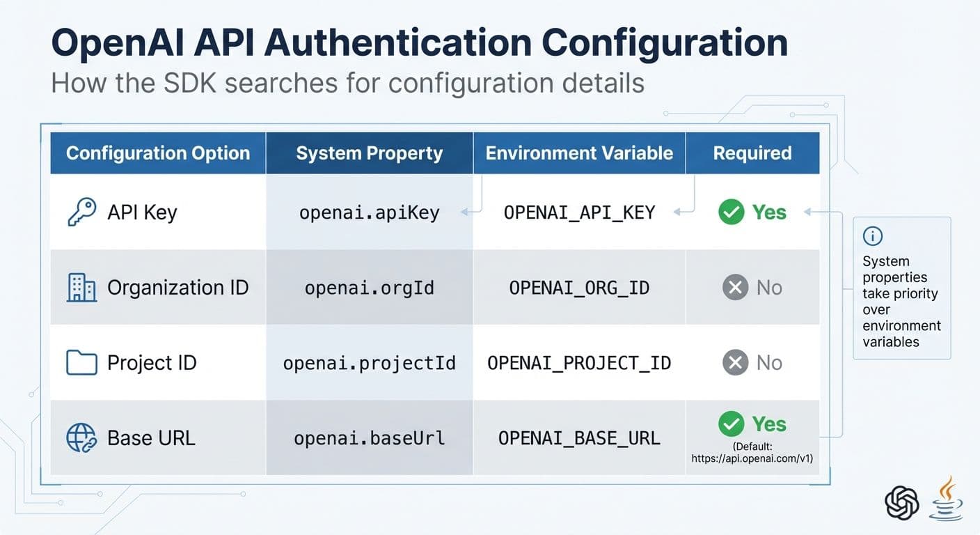This screenshot has width=980, height=535.
Task: Click the API Key label
Action: pos(142,212)
